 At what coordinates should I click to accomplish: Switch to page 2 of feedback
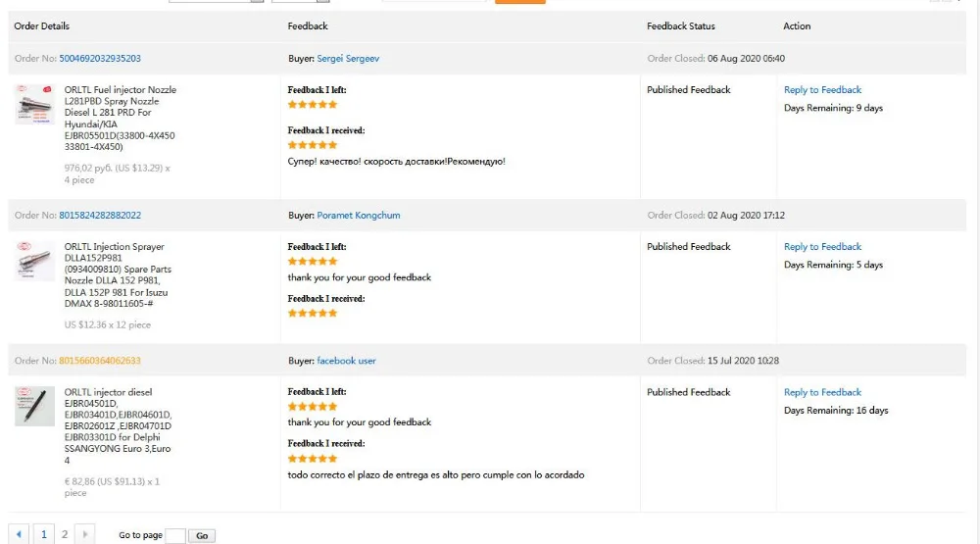click(x=65, y=534)
